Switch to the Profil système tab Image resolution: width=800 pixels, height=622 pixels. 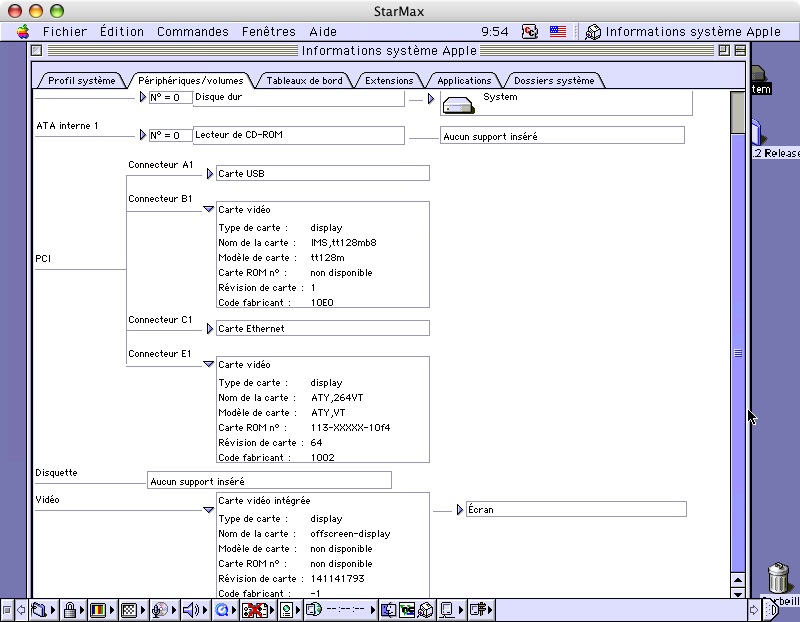pos(82,81)
